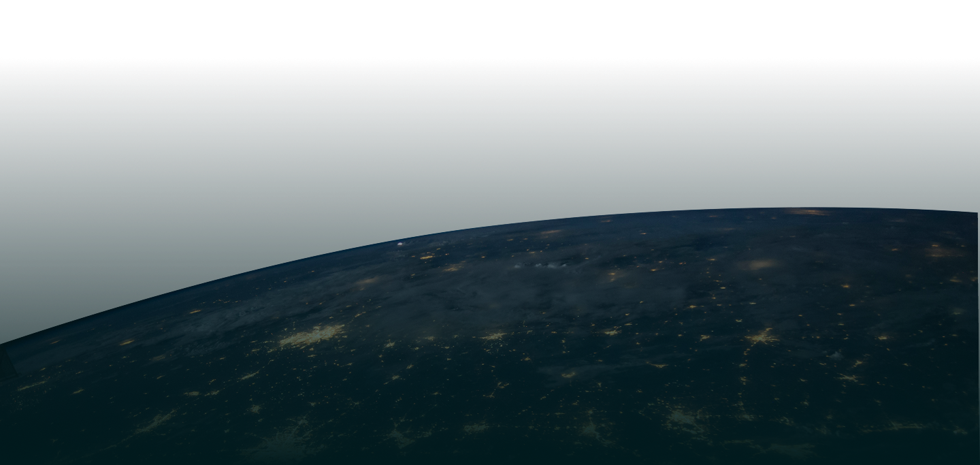980x465 pixels.
Task: Click the orange light just below the white spot
Action: (x=427, y=257)
